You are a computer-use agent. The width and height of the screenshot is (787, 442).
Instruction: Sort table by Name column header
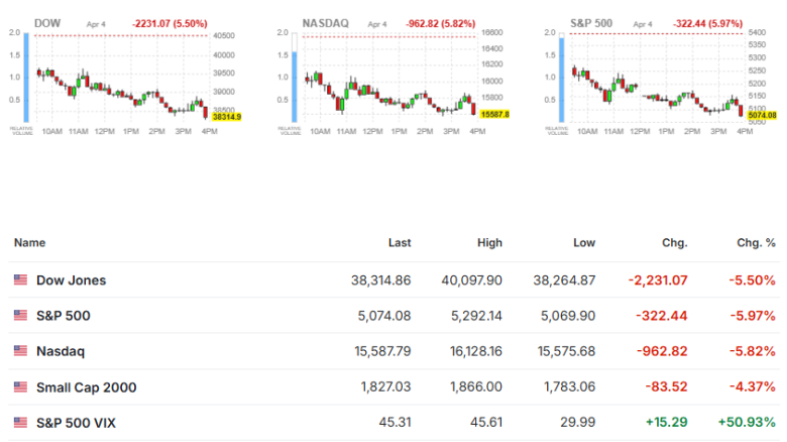click(30, 243)
